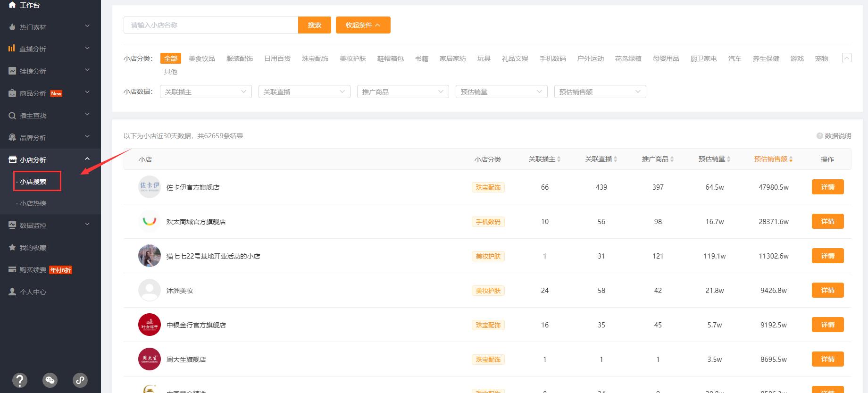
Task: Open the 我的收藏 menu item
Action: [x=33, y=248]
